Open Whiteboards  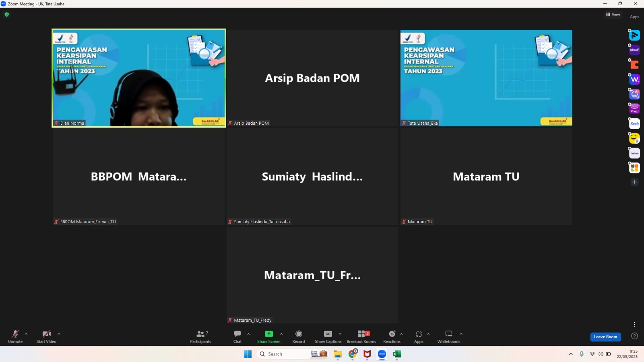[x=448, y=337]
